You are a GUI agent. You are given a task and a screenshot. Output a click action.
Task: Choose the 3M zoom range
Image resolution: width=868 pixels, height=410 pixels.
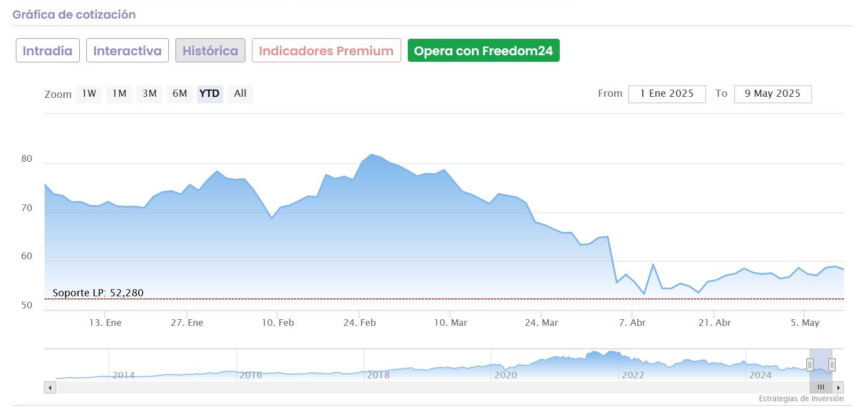click(x=149, y=93)
